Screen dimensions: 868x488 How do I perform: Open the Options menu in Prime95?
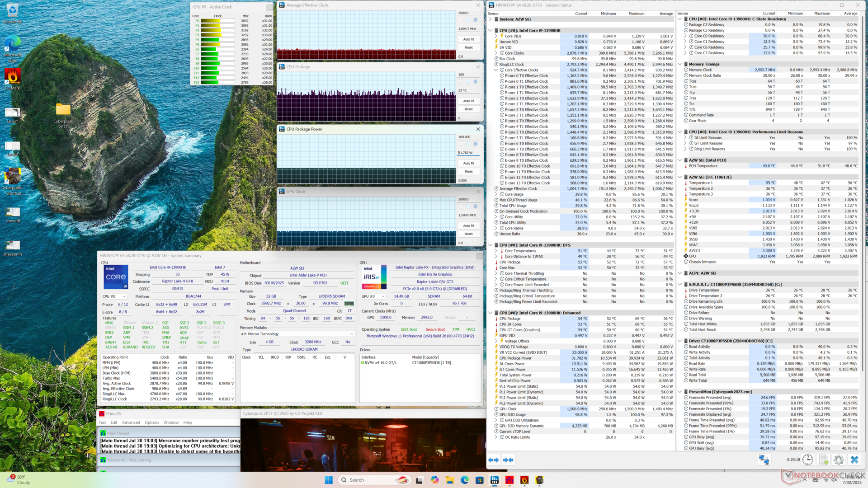[x=152, y=422]
